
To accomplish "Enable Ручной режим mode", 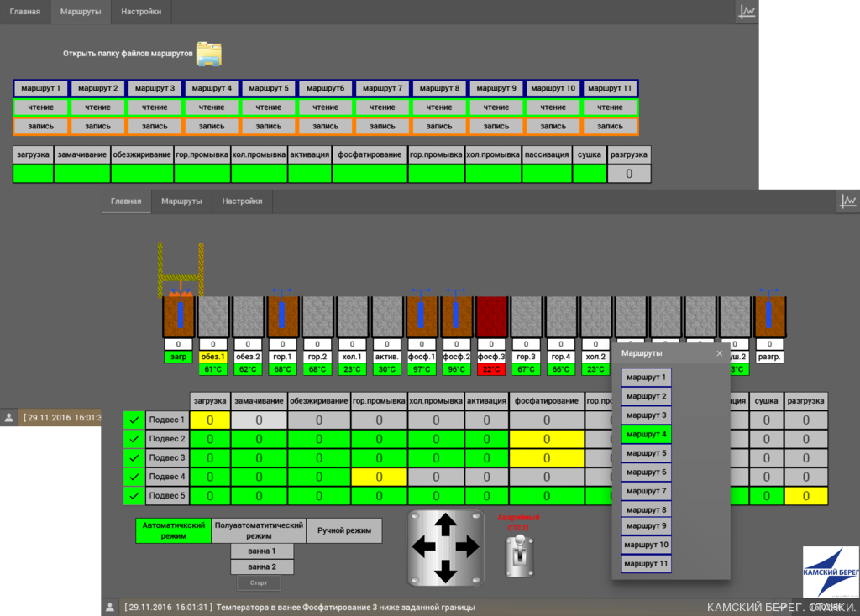I will coord(344,530).
